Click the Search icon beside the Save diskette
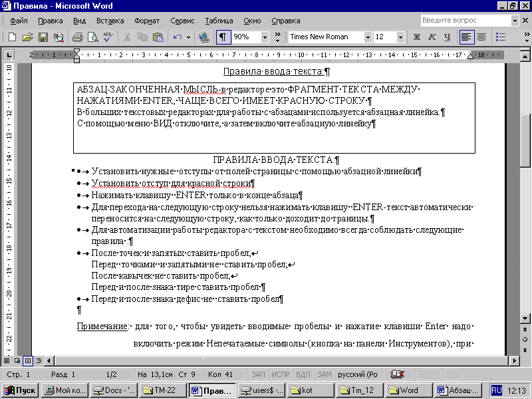Viewport: 532px width, 399px height. [59, 37]
